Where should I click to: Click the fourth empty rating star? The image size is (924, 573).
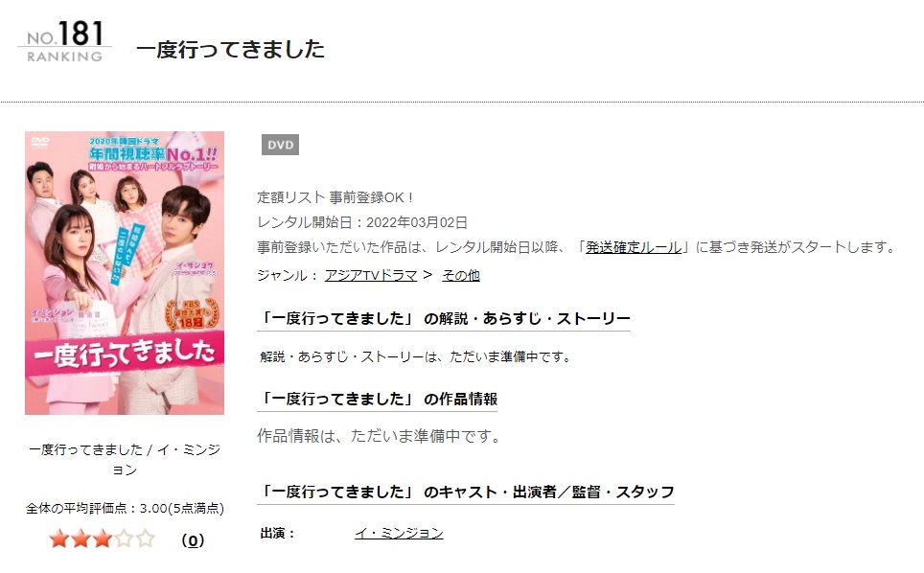[123, 539]
